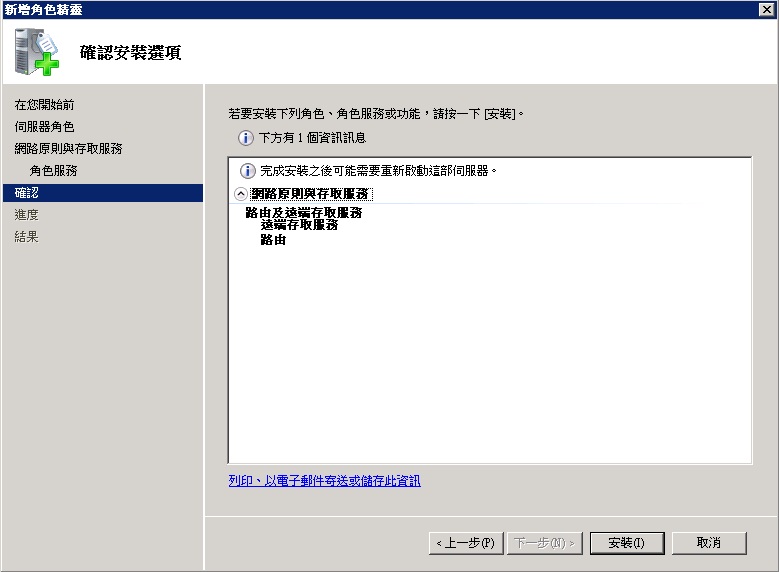Click the disabled 下一步(N) button
Viewport: 779px width, 572px height.
tap(545, 543)
